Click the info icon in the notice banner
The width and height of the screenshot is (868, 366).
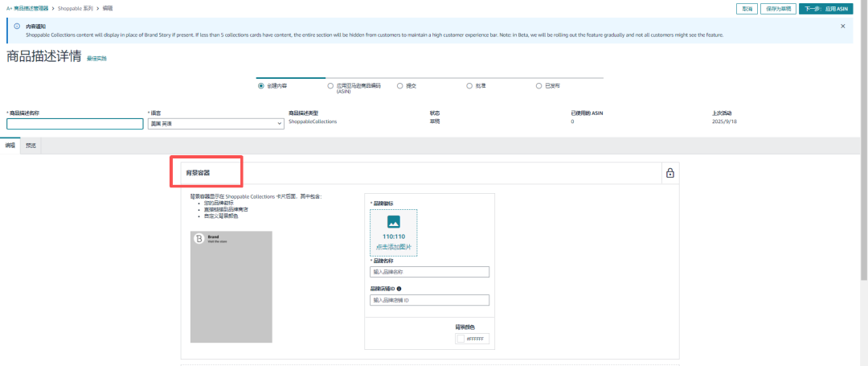(x=17, y=27)
